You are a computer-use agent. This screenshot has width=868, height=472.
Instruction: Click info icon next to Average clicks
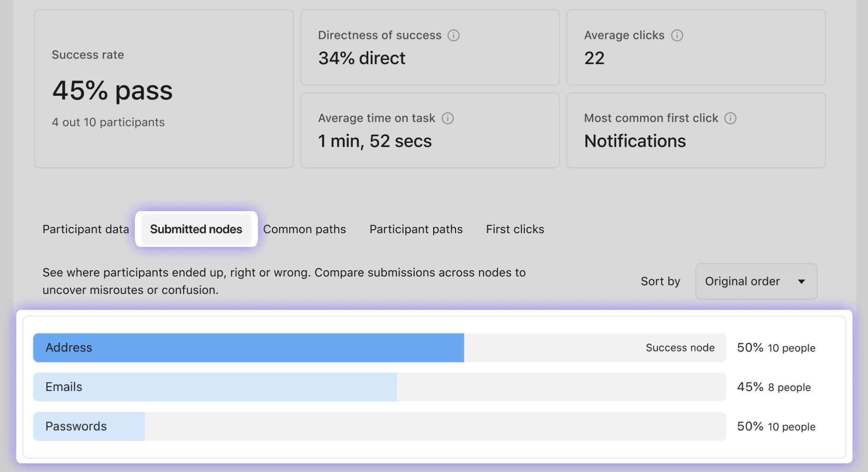[x=677, y=35]
